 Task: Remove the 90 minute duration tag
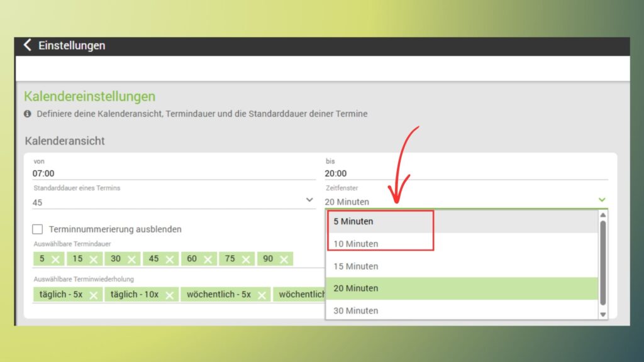[284, 260]
